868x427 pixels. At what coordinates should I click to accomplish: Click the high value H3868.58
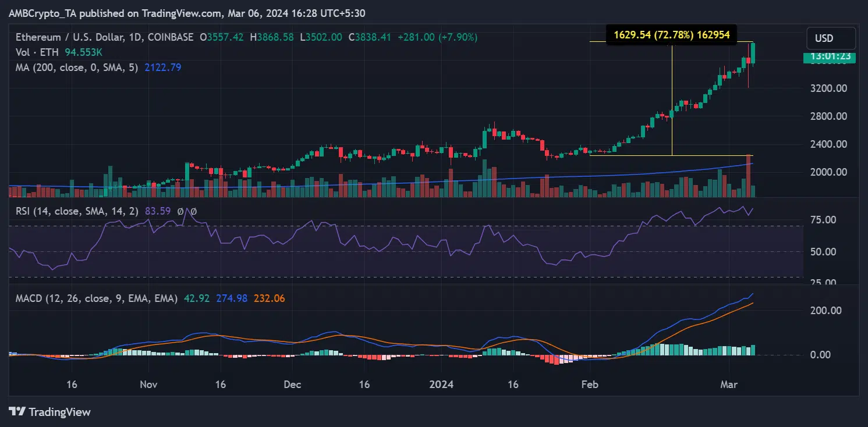coord(273,37)
